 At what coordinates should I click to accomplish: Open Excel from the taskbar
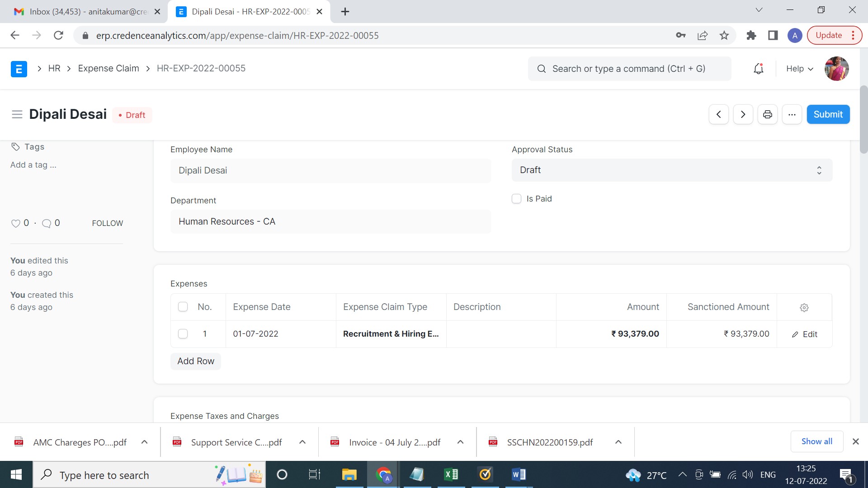[x=451, y=474]
